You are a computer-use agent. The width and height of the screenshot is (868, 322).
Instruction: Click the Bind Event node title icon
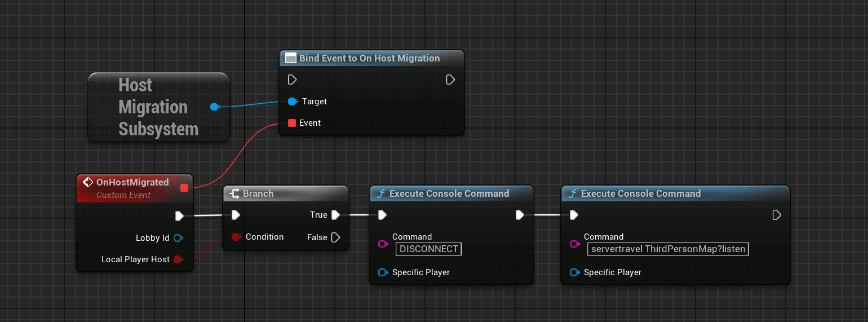291,58
